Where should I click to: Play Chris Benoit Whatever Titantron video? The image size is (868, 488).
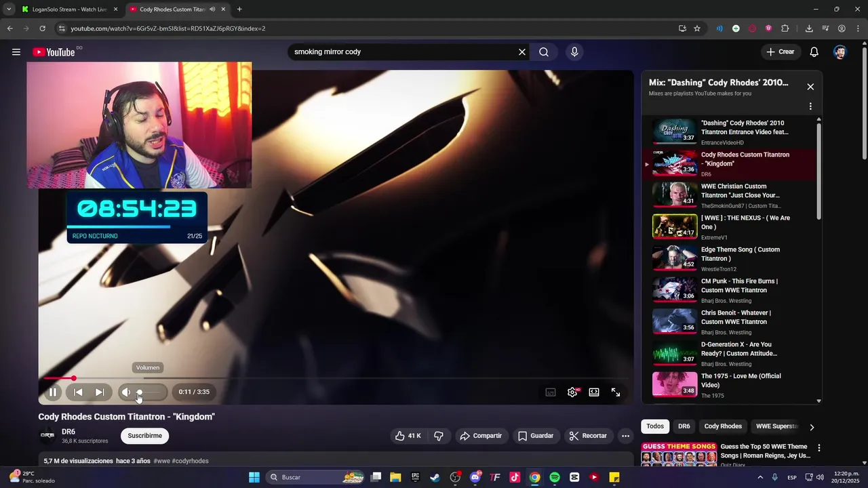pos(728,322)
